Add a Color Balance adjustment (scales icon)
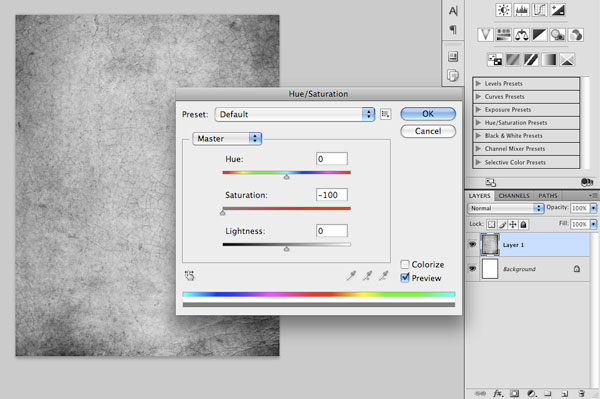This screenshot has width=600, height=399. 522,35
